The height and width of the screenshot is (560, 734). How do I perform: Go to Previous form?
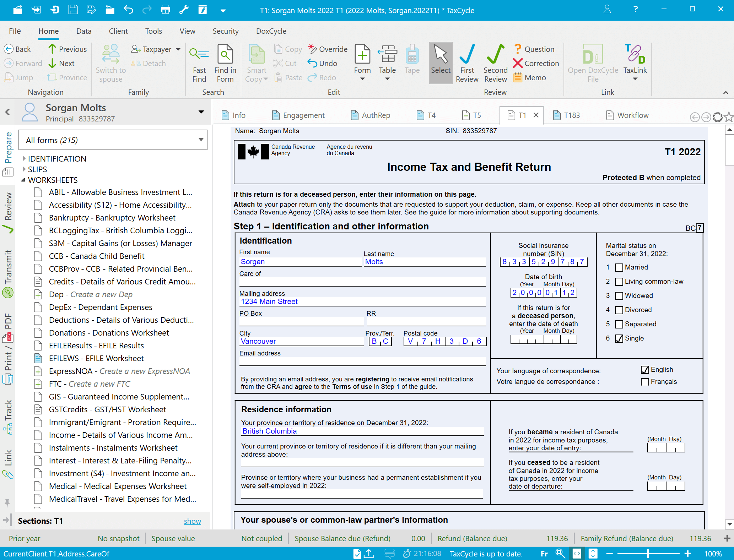pos(68,49)
